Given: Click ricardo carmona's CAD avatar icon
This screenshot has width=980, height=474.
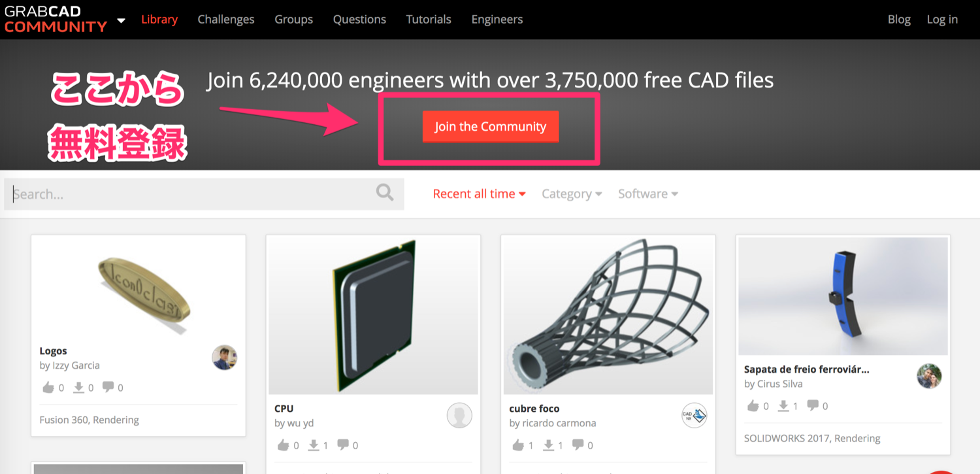Looking at the screenshot, I should [694, 415].
